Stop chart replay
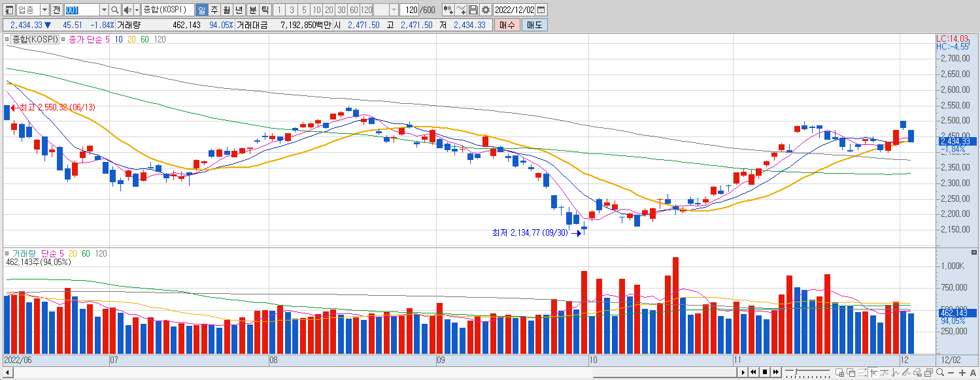This screenshot has width=980, height=380. (765, 372)
